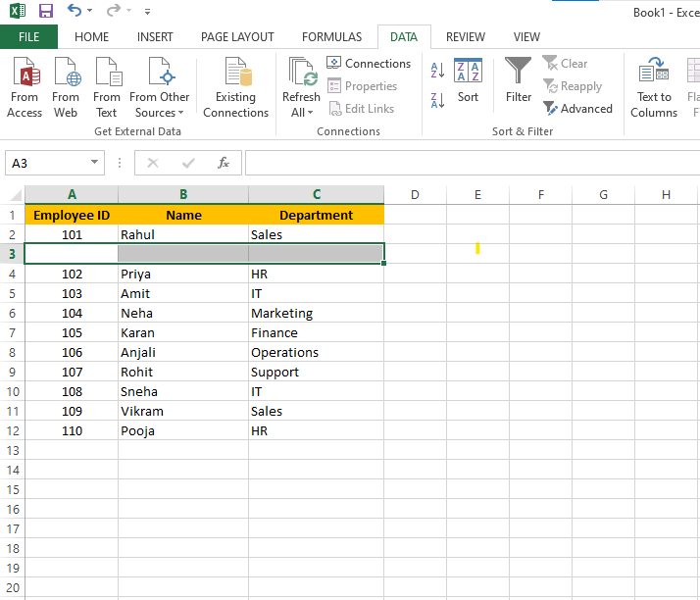The width and height of the screenshot is (700, 600).
Task: Select the column D header
Action: [415, 195]
